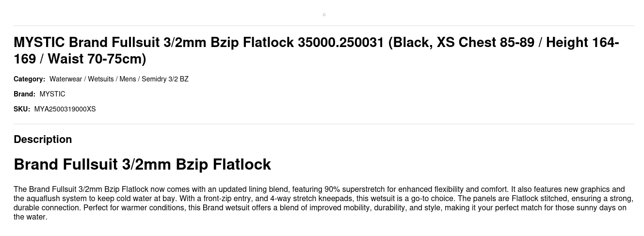Open the Waterwear category in the path

tap(65, 79)
